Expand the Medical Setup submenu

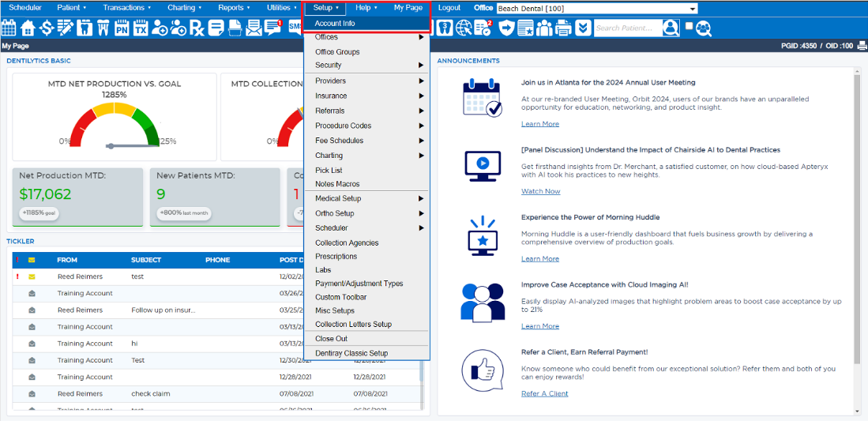[366, 198]
